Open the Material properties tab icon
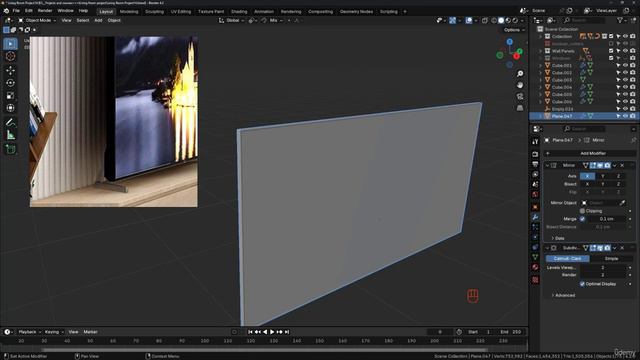 tap(535, 267)
